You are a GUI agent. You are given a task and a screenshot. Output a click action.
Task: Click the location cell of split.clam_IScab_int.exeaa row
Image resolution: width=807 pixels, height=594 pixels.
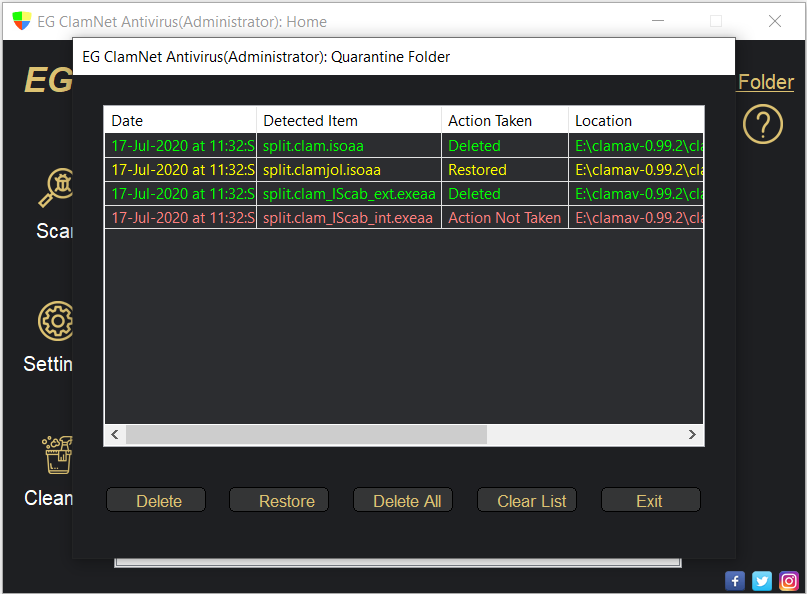click(636, 218)
